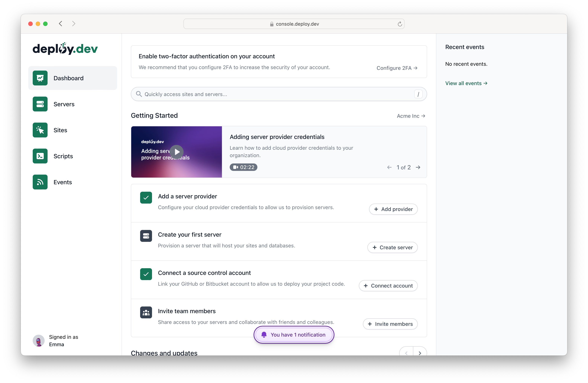Click the Create server button

point(392,247)
